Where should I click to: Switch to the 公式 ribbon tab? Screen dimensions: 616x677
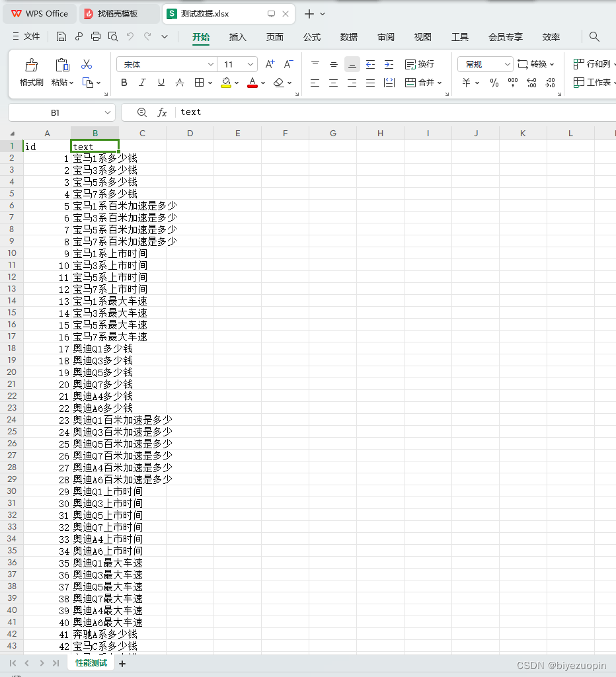(312, 37)
